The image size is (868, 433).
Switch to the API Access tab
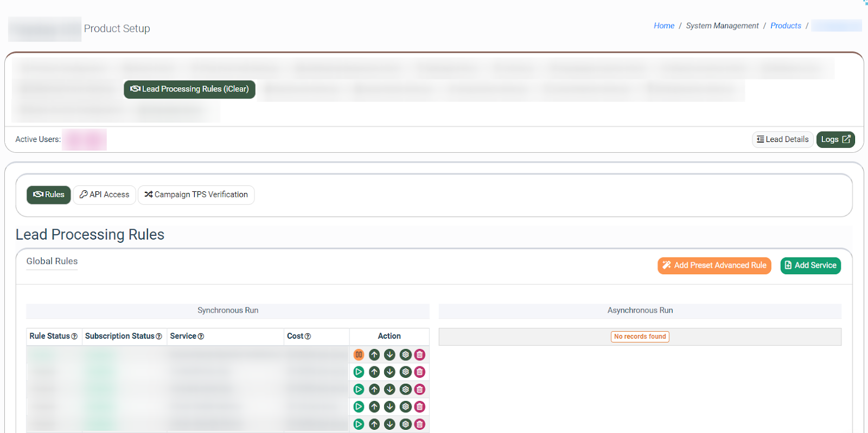pos(104,195)
